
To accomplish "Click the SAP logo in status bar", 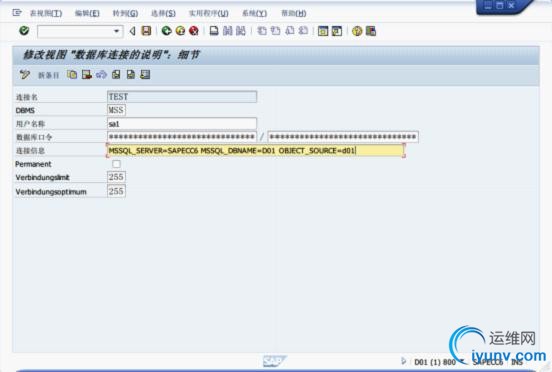I will (275, 361).
